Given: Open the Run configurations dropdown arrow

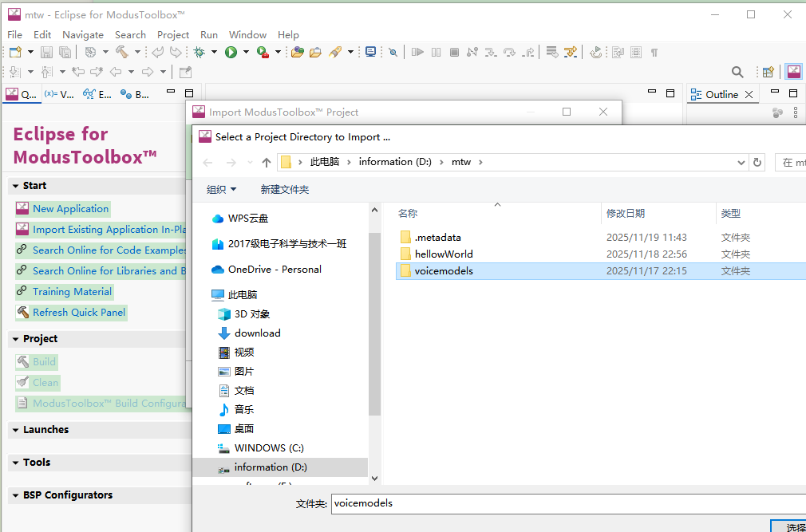Looking at the screenshot, I should (x=246, y=52).
